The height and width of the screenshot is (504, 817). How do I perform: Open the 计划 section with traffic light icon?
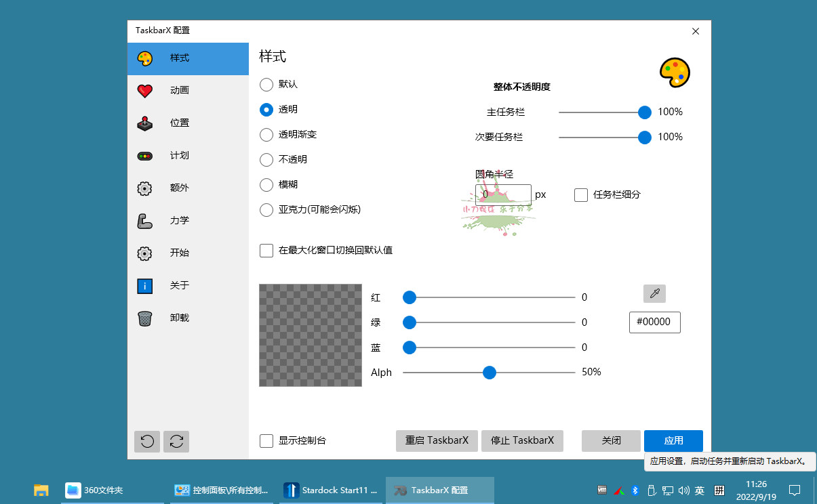(180, 156)
